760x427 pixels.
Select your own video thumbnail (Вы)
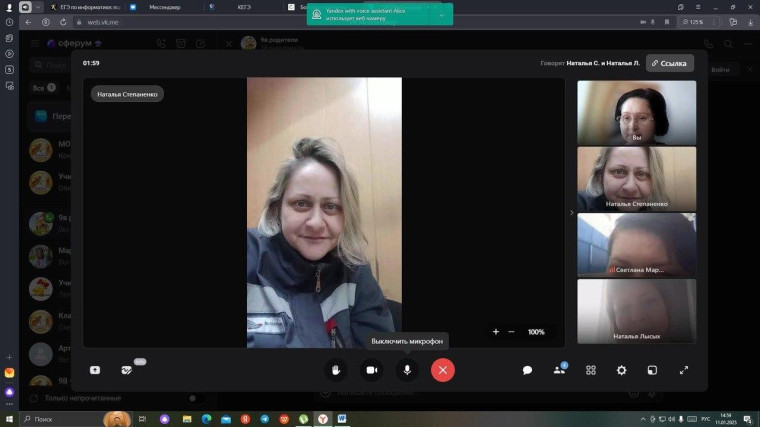[636, 112]
